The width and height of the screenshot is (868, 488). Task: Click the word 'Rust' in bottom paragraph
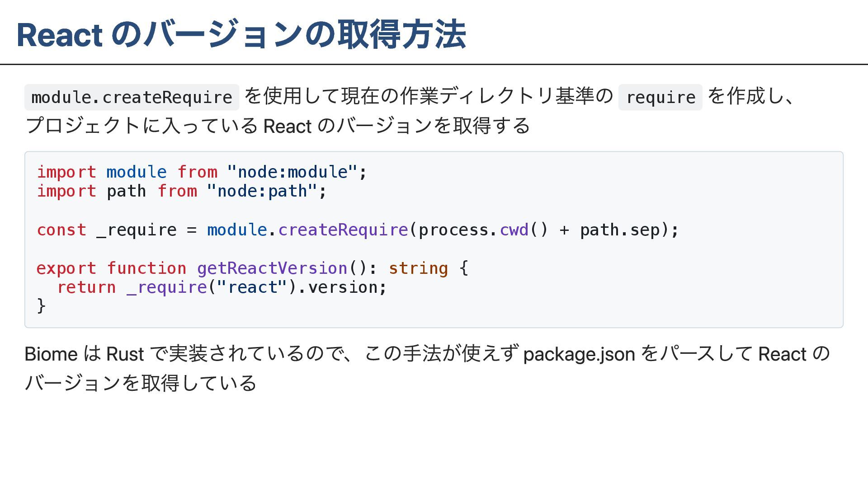[125, 354]
